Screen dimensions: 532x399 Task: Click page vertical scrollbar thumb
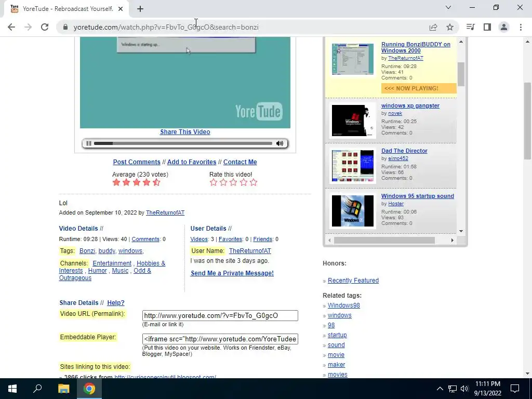click(x=527, y=120)
